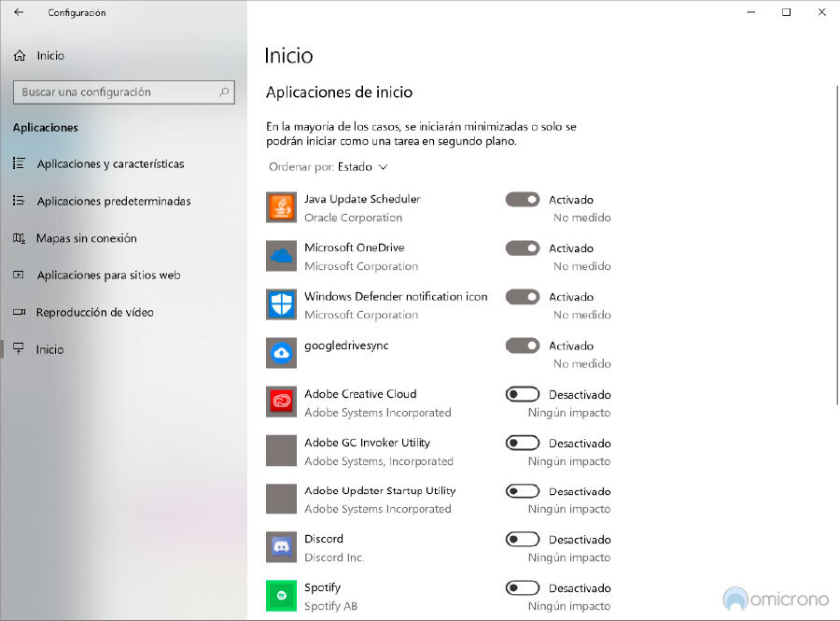Screen dimensions: 840x621
Task: Maximize the Configuración window
Action: tap(787, 12)
